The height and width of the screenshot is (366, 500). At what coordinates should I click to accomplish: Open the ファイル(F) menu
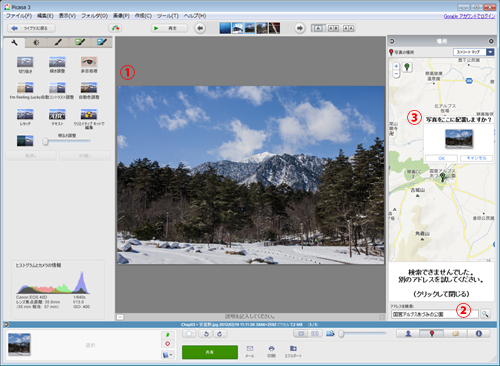[19, 16]
